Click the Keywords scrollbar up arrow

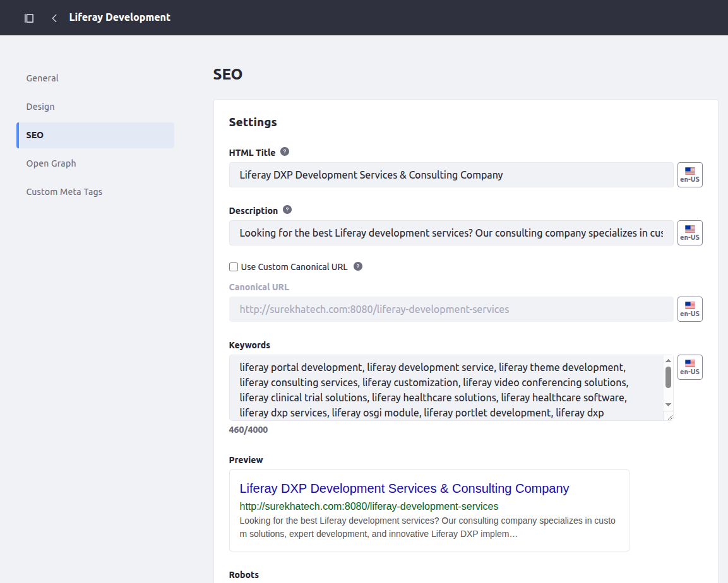668,360
